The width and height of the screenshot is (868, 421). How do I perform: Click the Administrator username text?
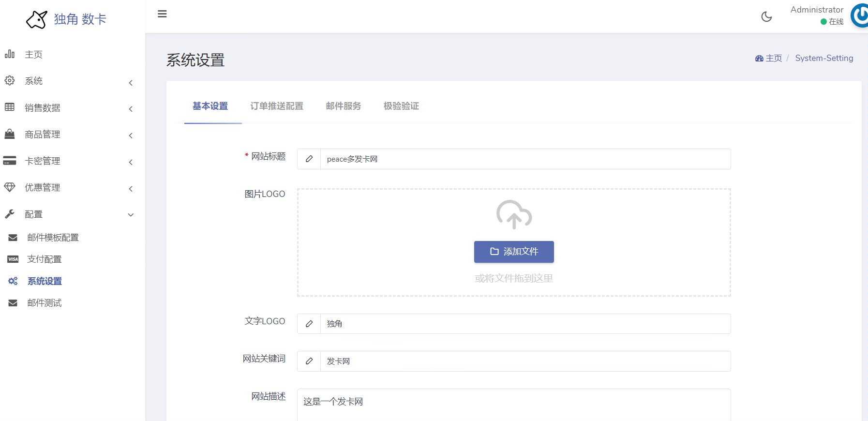tap(817, 10)
